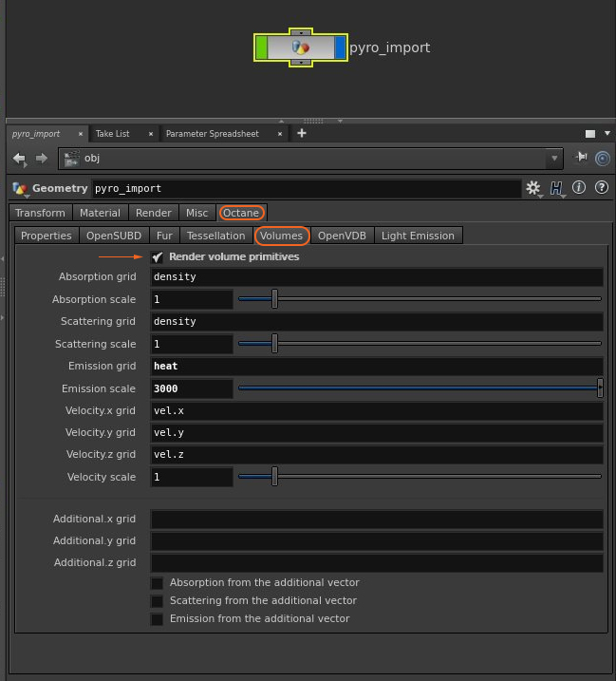Viewport: 616px width, 681px height.
Task: Click the Emission grid text field
Action: pyautogui.click(x=376, y=367)
